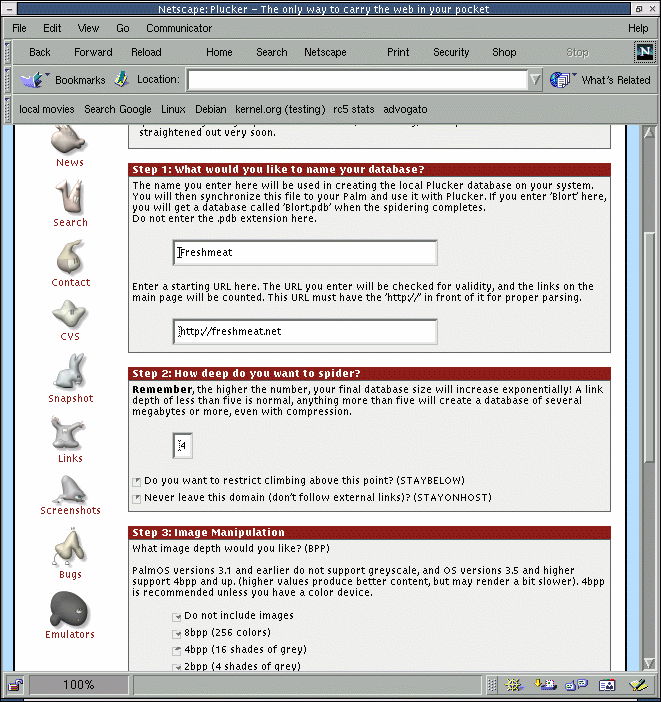The width and height of the screenshot is (661, 702).
Task: Open the CVS sidebar icon
Action: pos(69,314)
